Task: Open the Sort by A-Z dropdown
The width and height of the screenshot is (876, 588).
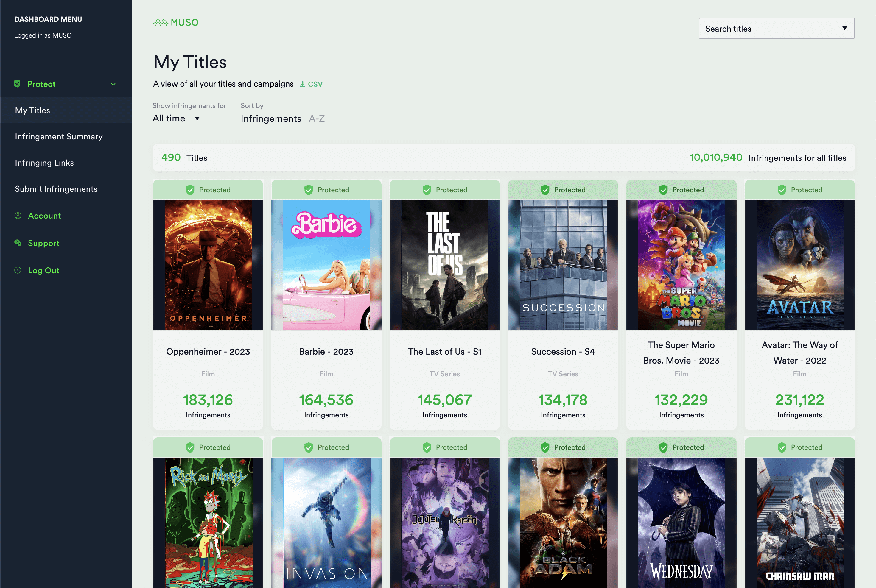Action: [x=318, y=119]
